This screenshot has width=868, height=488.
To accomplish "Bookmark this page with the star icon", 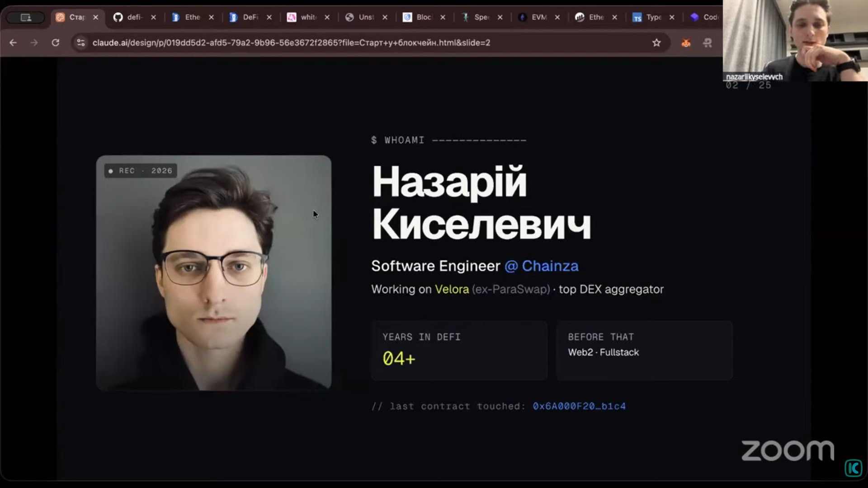I will (656, 42).
